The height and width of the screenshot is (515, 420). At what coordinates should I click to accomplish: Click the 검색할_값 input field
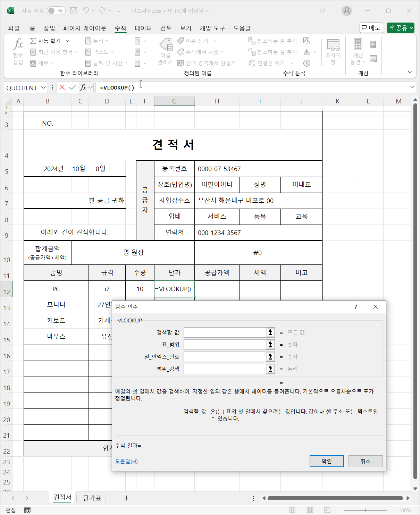tap(225, 332)
